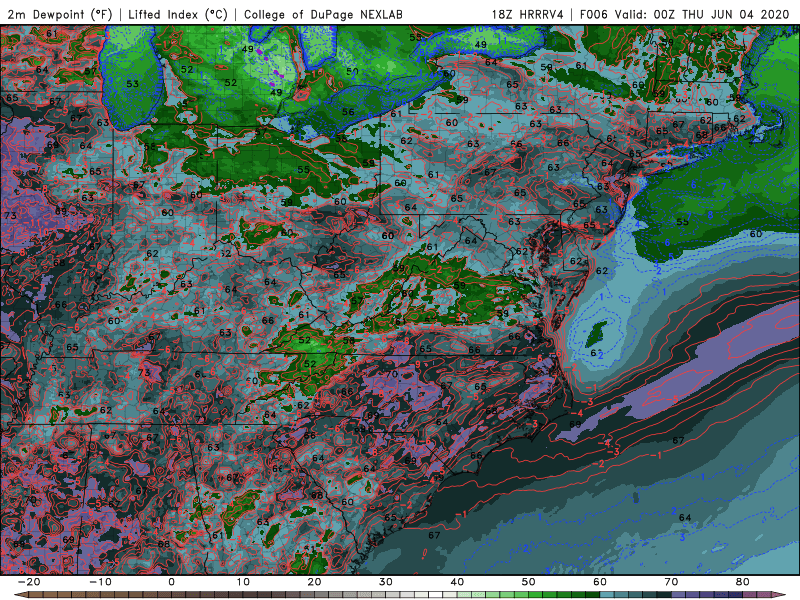This screenshot has height=600, width=800.
Task: Click the '20' color scale label
Action: 314,582
